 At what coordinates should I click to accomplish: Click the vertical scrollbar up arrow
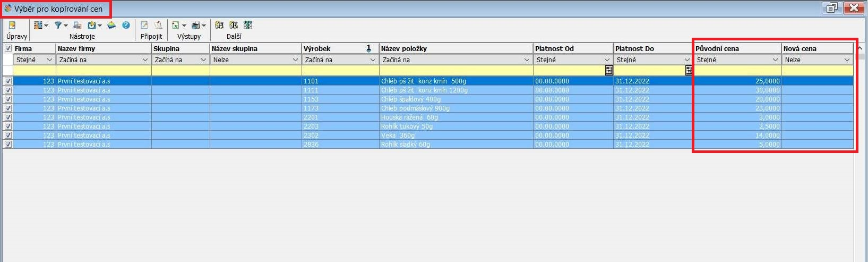[861, 48]
